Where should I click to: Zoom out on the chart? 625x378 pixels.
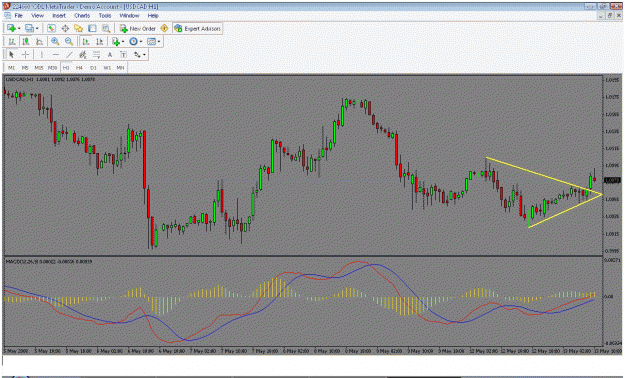tap(69, 41)
